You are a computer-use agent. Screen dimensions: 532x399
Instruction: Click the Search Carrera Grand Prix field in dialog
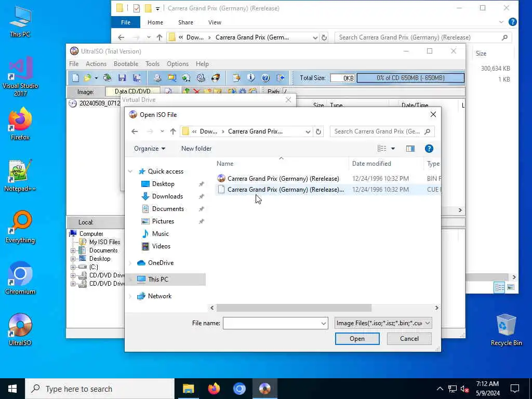tap(382, 131)
